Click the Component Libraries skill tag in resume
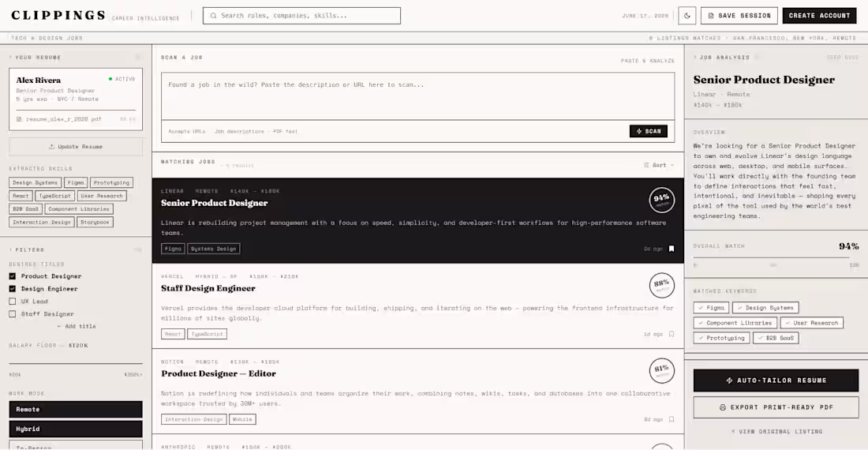 point(79,209)
